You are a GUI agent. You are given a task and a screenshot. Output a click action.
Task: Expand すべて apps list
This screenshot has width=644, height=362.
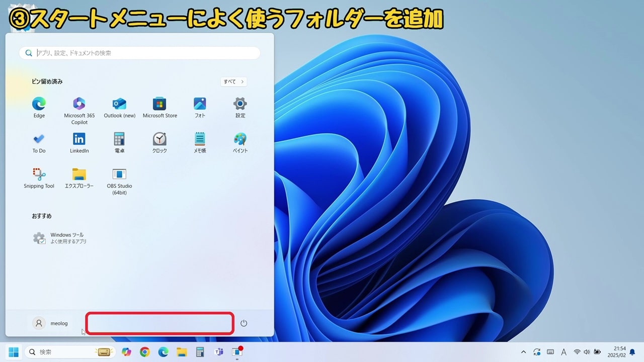pyautogui.click(x=233, y=81)
